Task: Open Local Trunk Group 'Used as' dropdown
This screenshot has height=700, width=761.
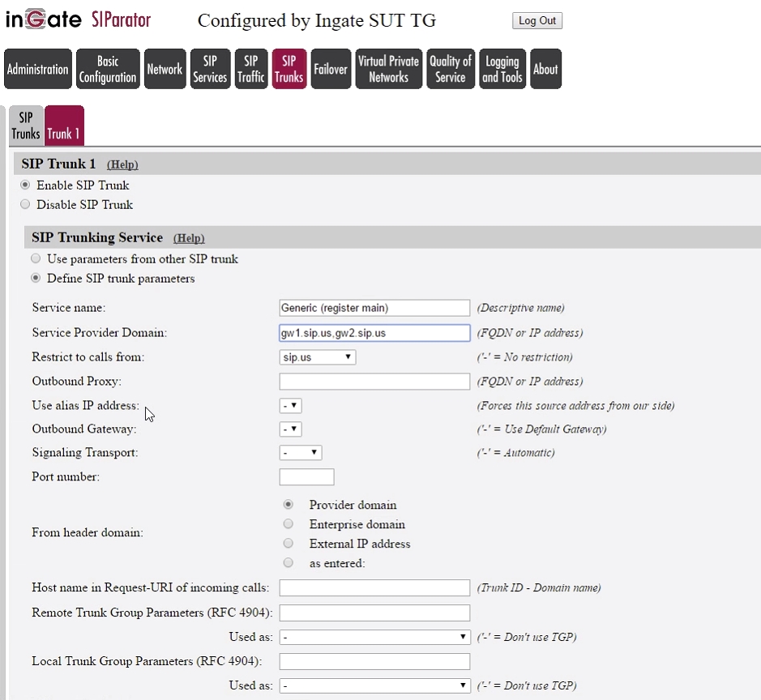Action: point(374,685)
